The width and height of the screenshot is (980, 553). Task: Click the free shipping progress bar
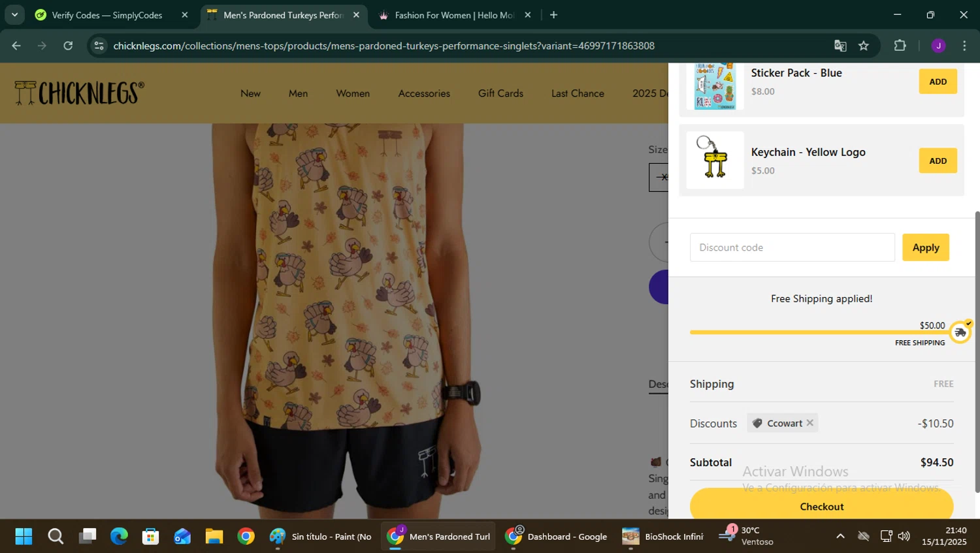point(819,332)
